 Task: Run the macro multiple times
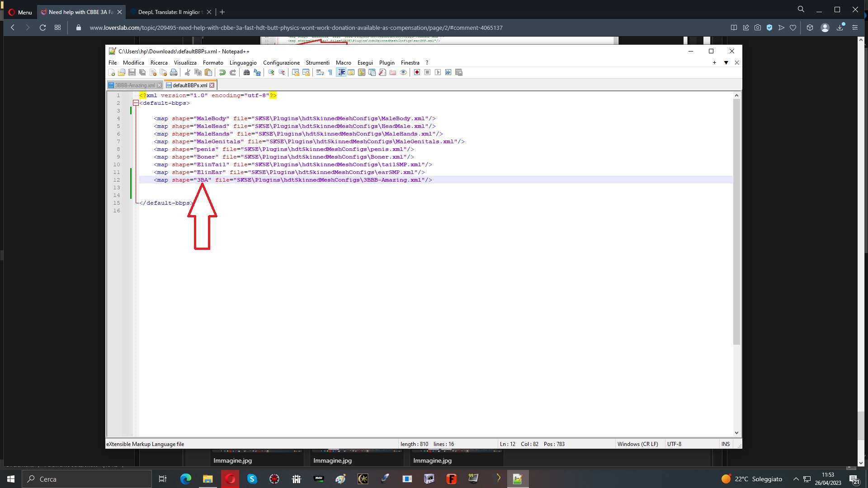[448, 72]
